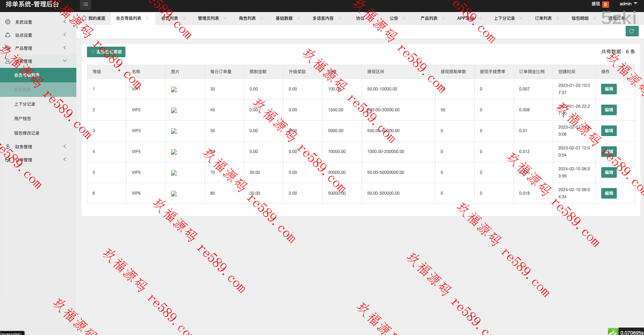Image resolution: width=644 pixels, height=335 pixels.
Task: Collapse the 会员管理 menu chevron
Action: pyautogui.click(x=65, y=61)
